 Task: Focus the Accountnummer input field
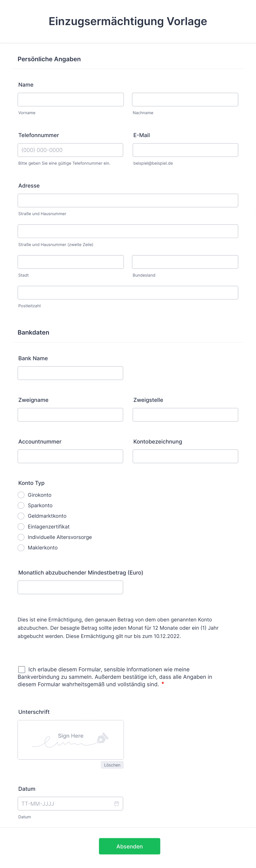tap(70, 456)
